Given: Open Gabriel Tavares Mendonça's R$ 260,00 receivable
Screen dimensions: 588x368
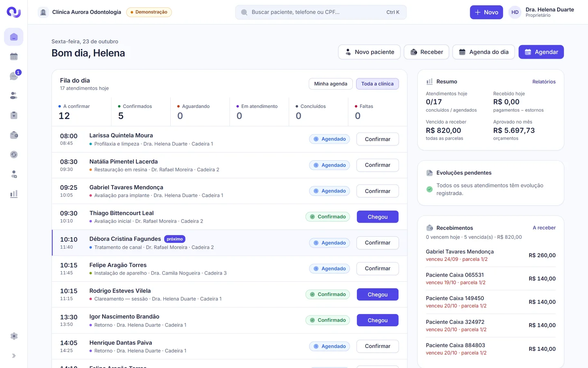Looking at the screenshot, I should pos(491,255).
